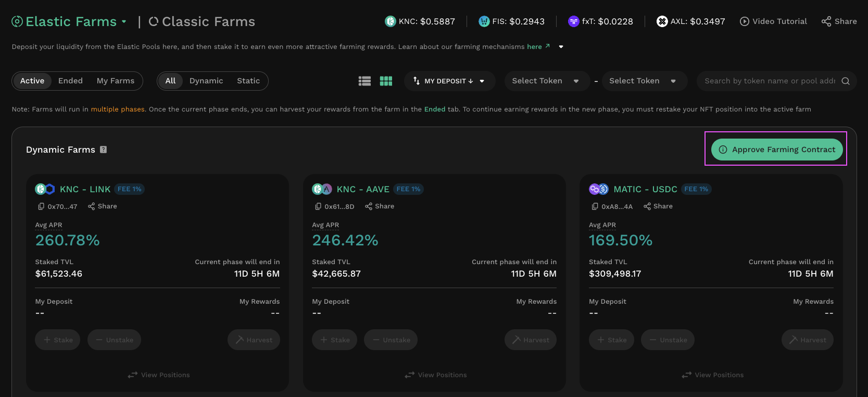View Positions for KNC - AAVE farm
This screenshot has height=397, width=868.
pyautogui.click(x=436, y=375)
